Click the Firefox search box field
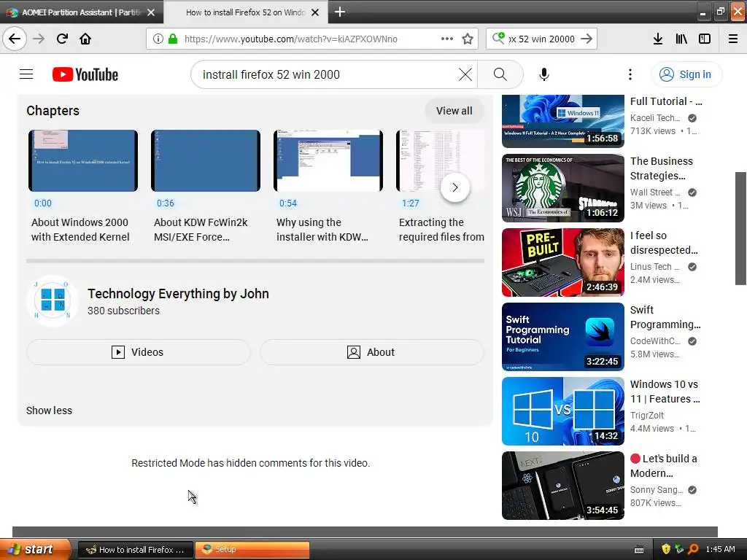The width and height of the screenshot is (747, 560). tap(542, 39)
